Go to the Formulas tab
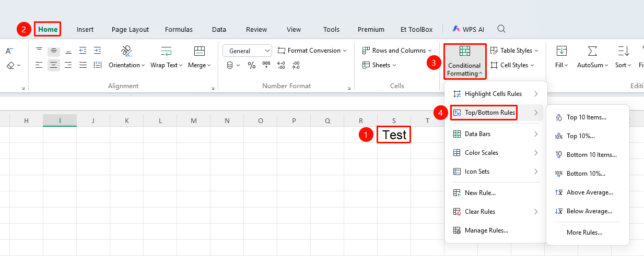Screen dimensions: 644x256 coord(179,29)
